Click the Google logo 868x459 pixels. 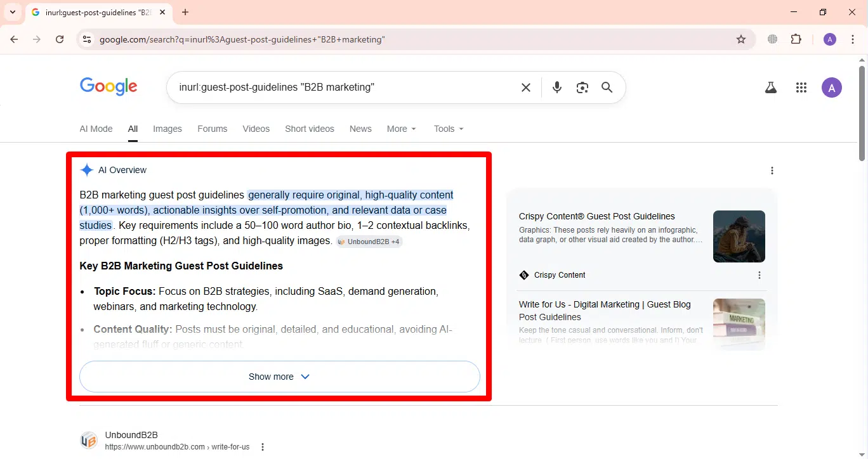109,87
